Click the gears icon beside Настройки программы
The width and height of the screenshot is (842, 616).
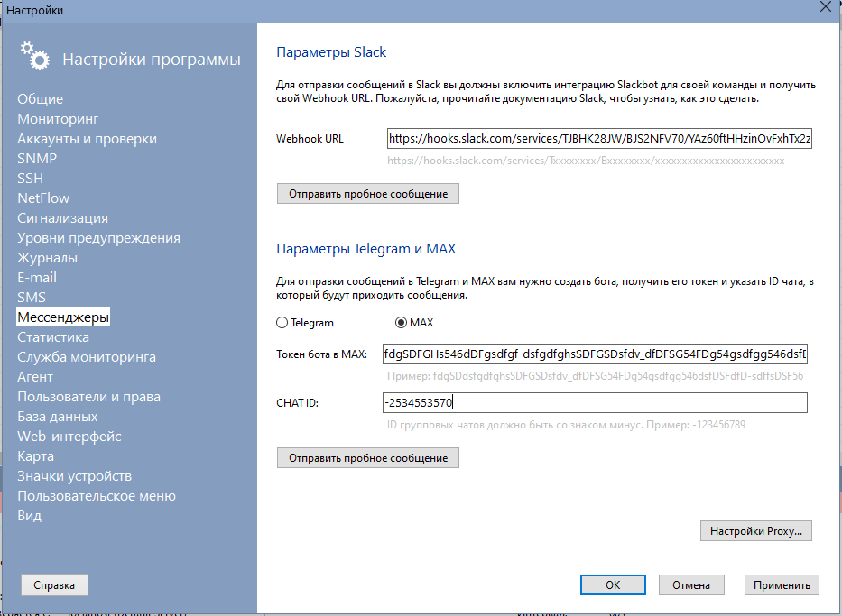[x=35, y=56]
